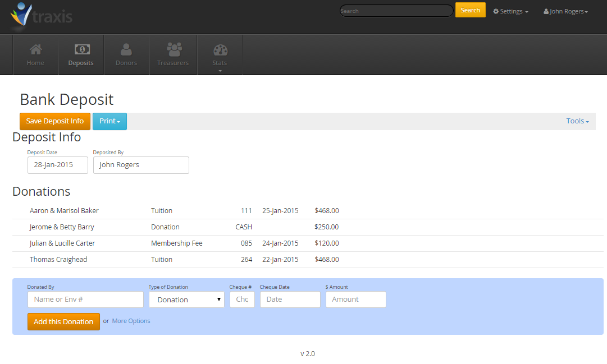Select the Thomas Craighead row
The image size is (607, 364).
[308, 260]
